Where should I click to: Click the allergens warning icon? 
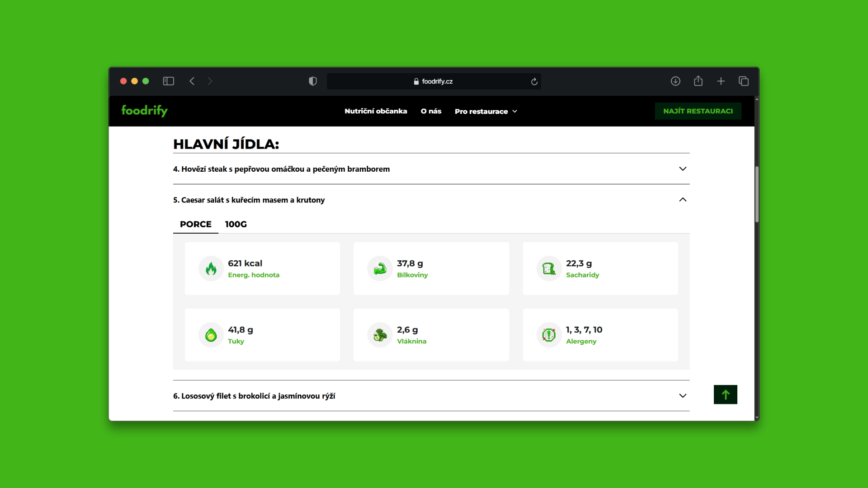click(x=549, y=335)
